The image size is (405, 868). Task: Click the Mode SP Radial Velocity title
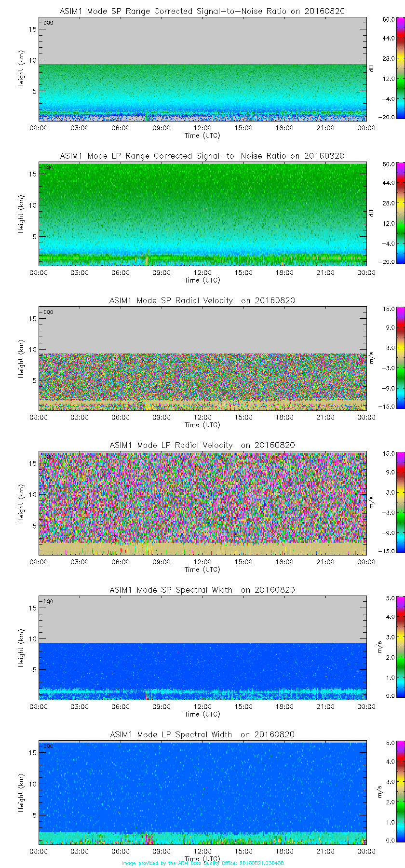point(202,300)
